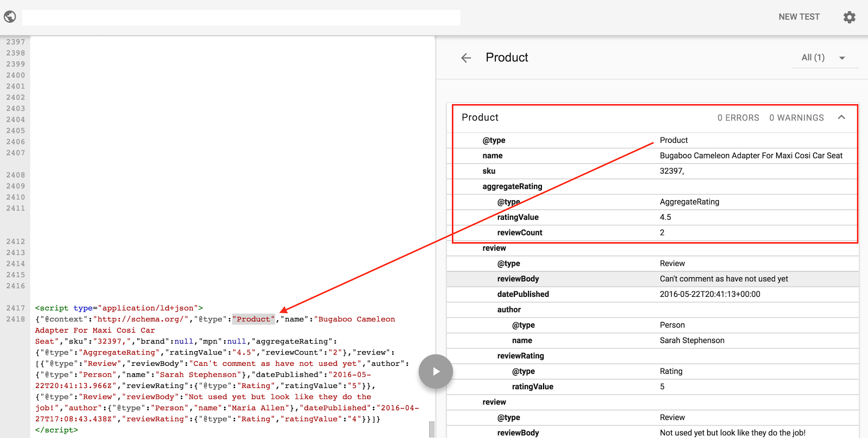Click the back arrow next to Product
Viewport: 868px width, 438px height.
[x=466, y=58]
